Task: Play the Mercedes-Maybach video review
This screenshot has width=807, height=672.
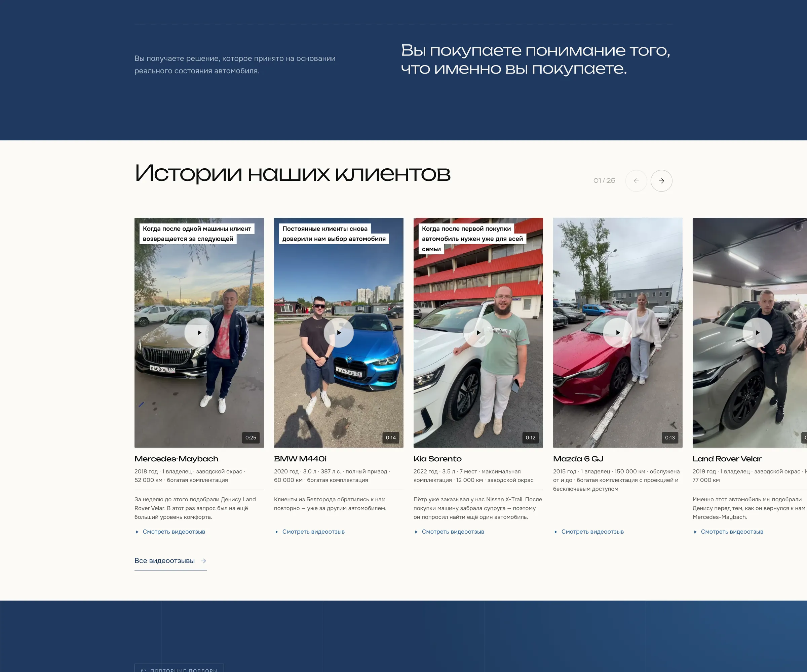Action: coord(199,333)
